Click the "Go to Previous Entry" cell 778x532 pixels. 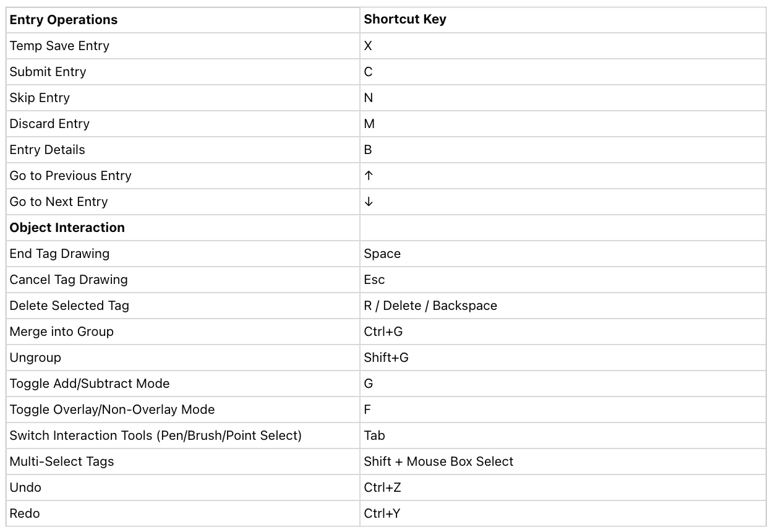click(x=71, y=176)
